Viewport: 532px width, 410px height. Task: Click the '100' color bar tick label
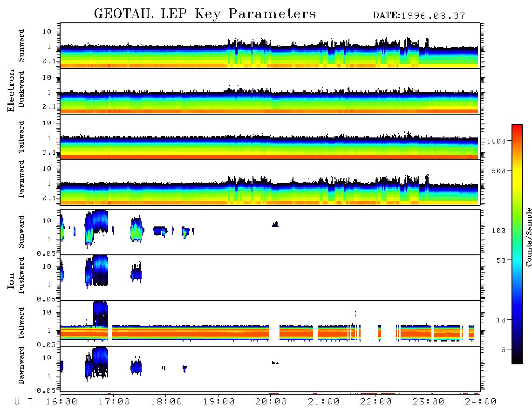498,231
